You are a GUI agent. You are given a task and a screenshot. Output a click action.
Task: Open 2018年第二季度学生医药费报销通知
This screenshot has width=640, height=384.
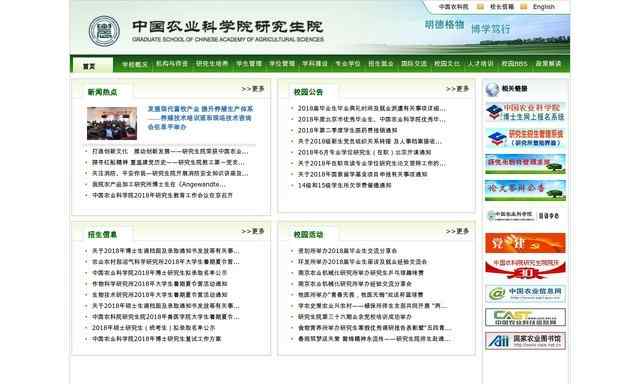pos(348,131)
